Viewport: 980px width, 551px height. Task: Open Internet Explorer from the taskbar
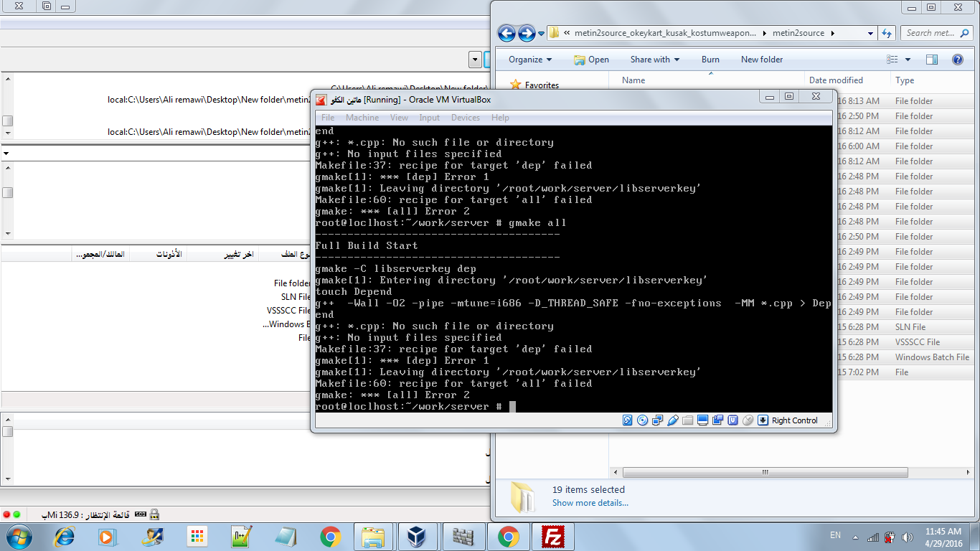tap(65, 537)
